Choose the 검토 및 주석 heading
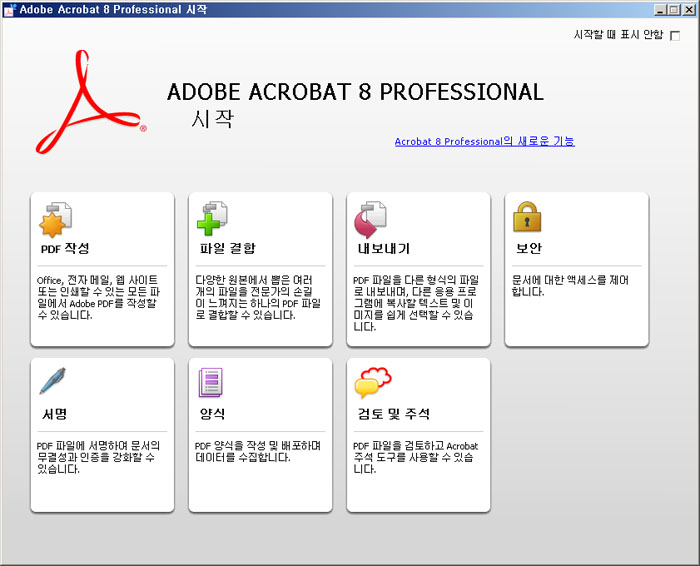 tap(394, 414)
